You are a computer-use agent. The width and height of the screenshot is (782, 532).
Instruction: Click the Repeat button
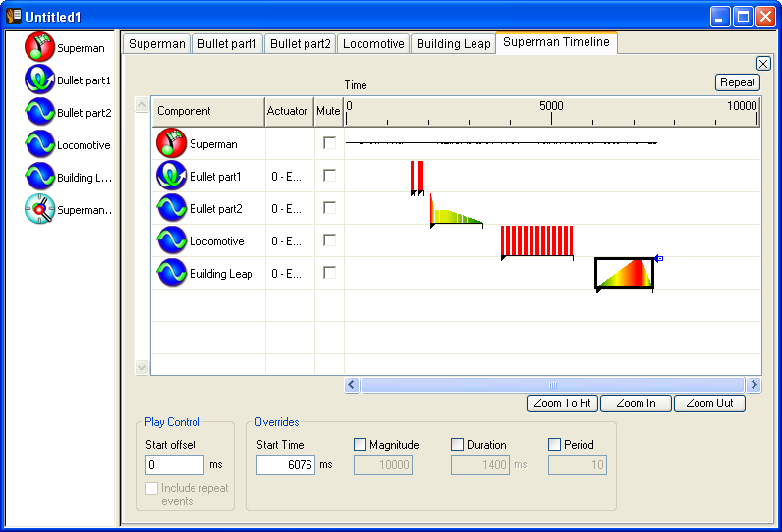click(x=737, y=82)
